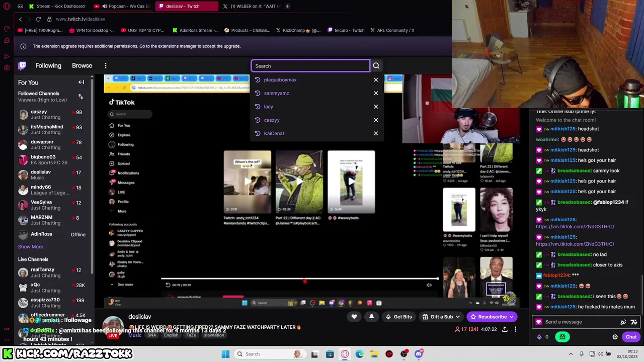Open the Resubscribe dropdown
Image resolution: width=644 pixels, height=362 pixels.
click(492, 317)
